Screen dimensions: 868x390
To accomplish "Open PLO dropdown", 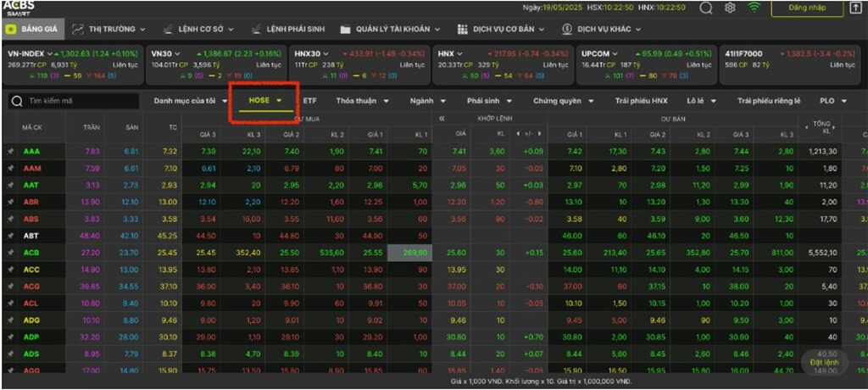I will [x=834, y=101].
